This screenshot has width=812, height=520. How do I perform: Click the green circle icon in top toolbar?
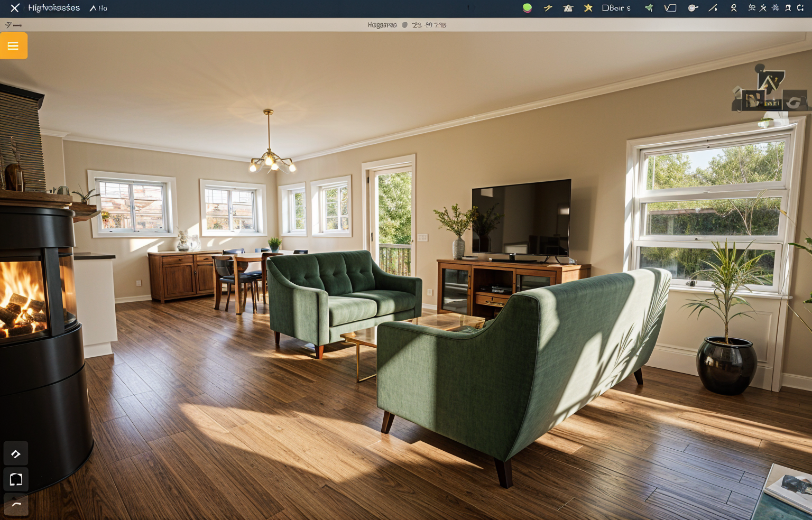click(527, 8)
